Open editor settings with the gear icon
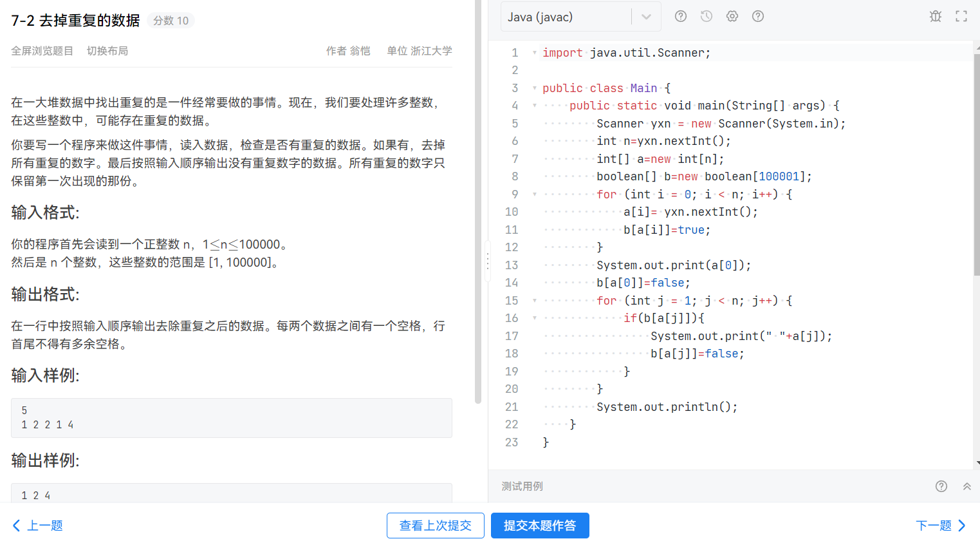 [732, 17]
